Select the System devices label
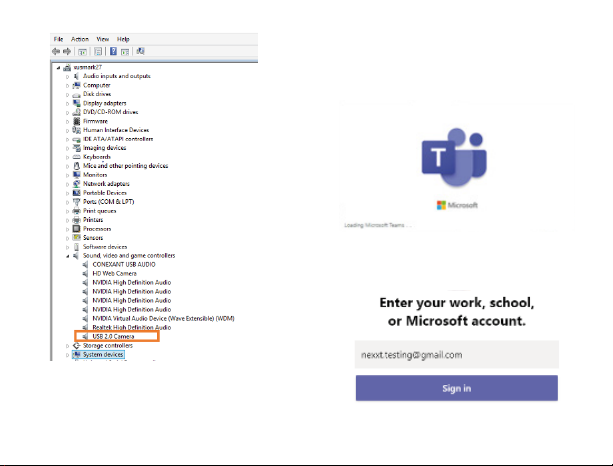Viewport: 613px width, 466px height. [103, 355]
